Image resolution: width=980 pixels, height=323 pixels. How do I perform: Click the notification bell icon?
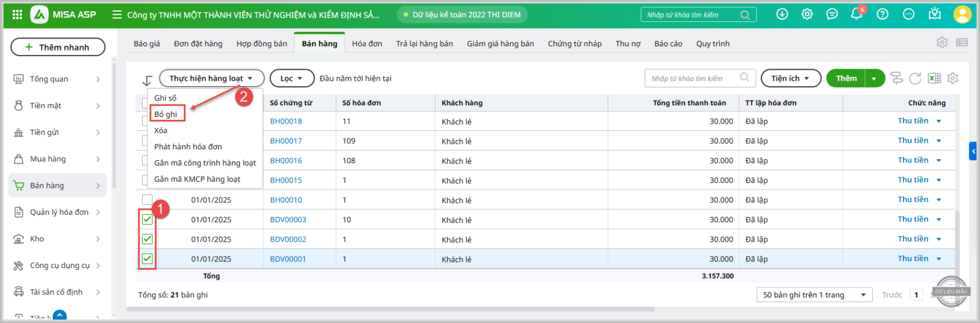[856, 14]
